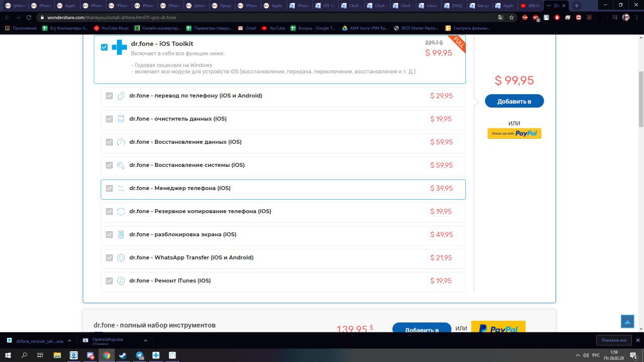Click the $ 21,95 WhatsApp Transfer price
The height and width of the screenshot is (362, 644).
click(x=441, y=258)
